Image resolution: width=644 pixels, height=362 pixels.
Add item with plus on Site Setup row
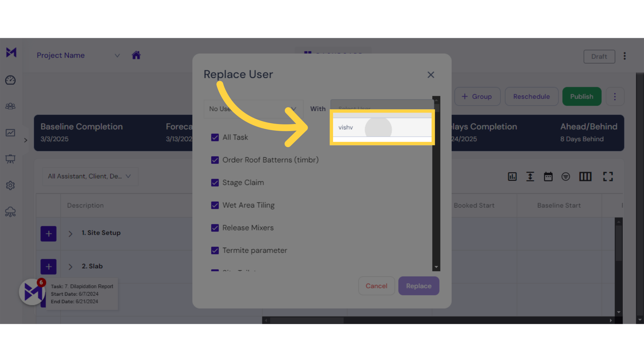click(49, 234)
